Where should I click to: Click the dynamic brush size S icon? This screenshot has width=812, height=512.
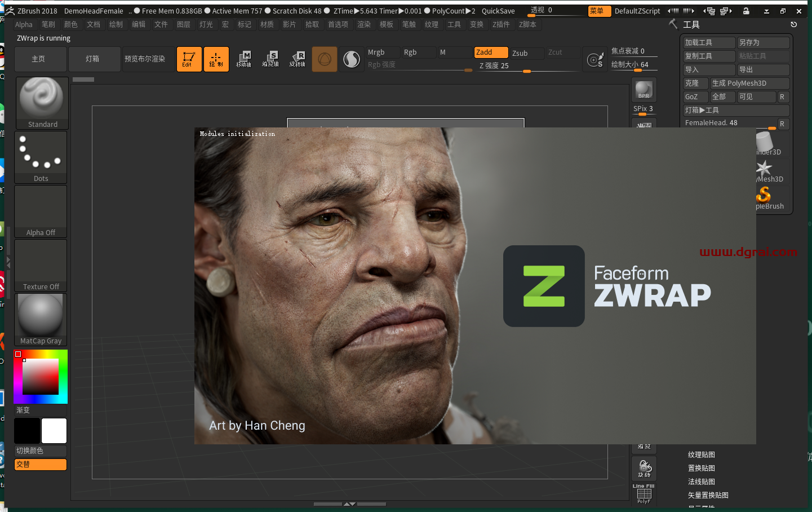click(x=595, y=60)
